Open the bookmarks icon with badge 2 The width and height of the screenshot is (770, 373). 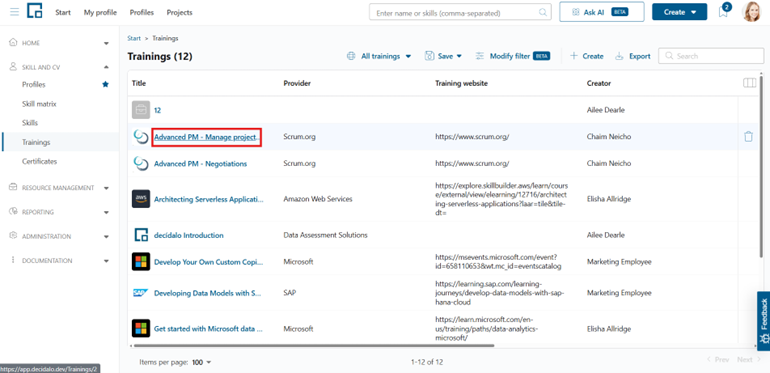tap(723, 12)
